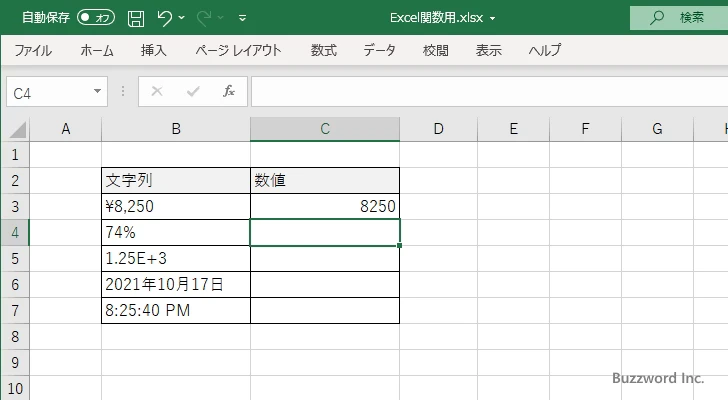The width and height of the screenshot is (728, 400).
Task: Switch to the 校閲 tab
Action: (x=436, y=50)
